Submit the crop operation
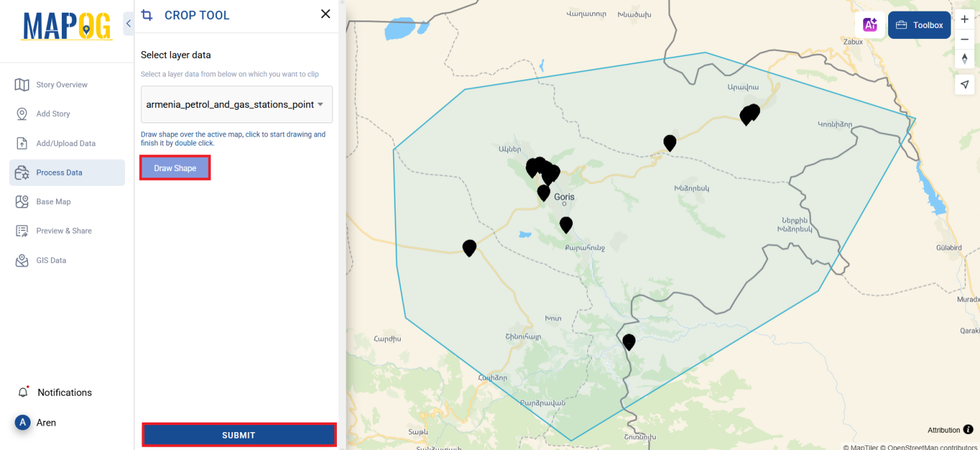980x450 pixels. click(239, 435)
